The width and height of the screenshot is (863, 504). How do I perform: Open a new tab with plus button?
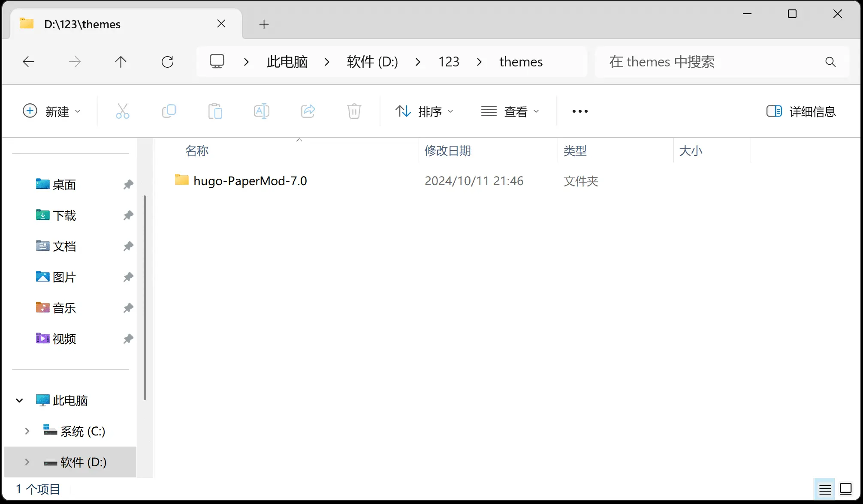264,24
